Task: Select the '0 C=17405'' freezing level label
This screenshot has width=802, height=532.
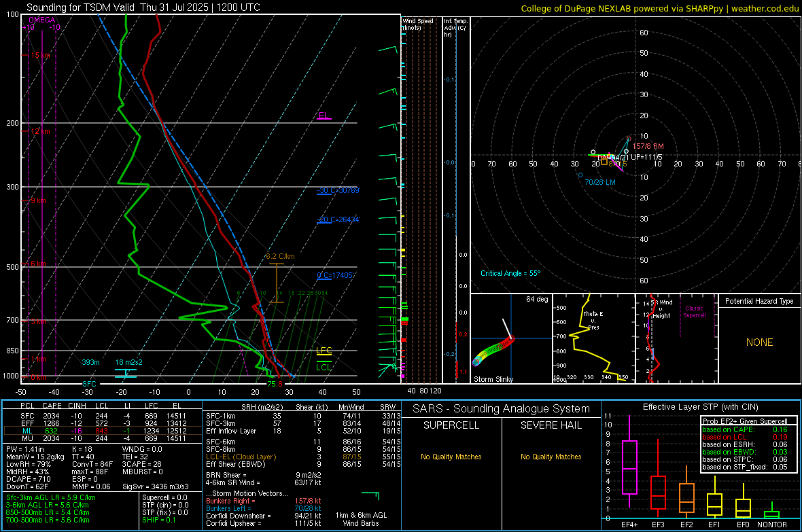Action: point(336,276)
